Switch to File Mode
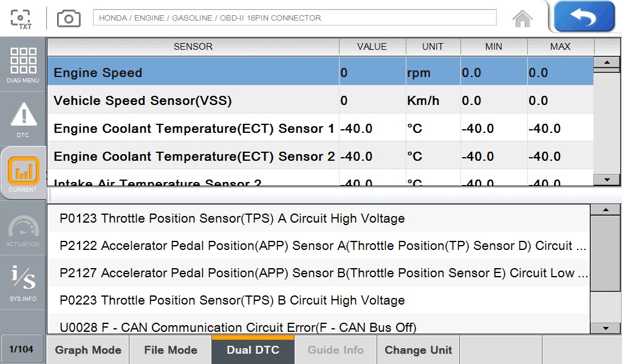Image resolution: width=622 pixels, height=364 pixels. (171, 350)
